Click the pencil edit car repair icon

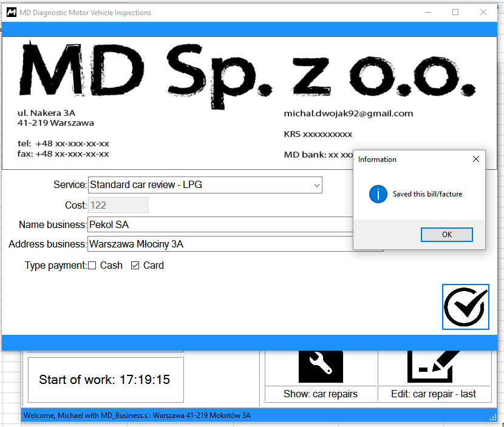click(x=434, y=366)
